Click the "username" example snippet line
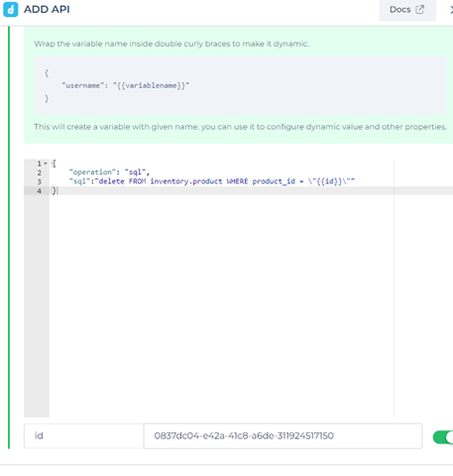 coord(126,85)
